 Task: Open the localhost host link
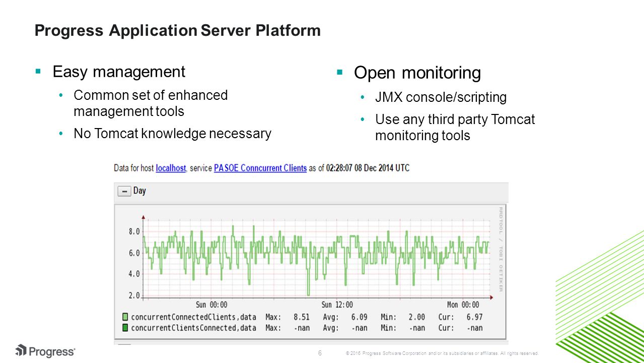[171, 168]
